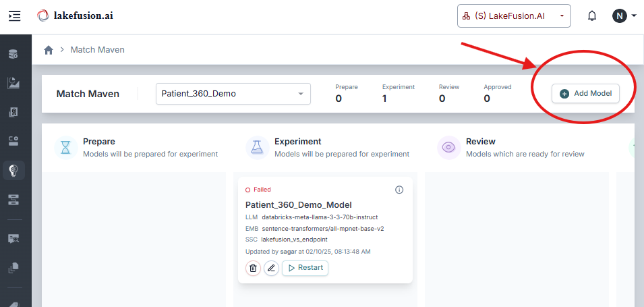644x307 pixels.
Task: Go to home via breadcrumb icon
Action: pyautogui.click(x=49, y=50)
